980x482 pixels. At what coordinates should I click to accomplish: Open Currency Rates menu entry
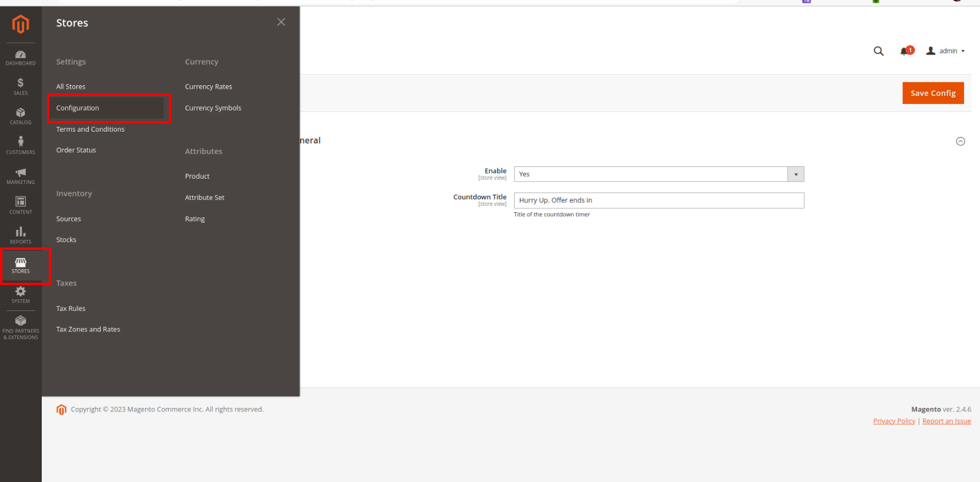(x=208, y=87)
